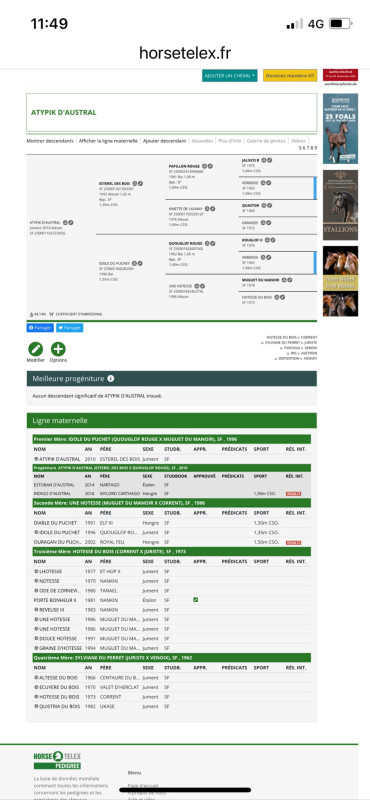Expand ALTESSE DU BOIS row marker
Image resolution: width=370 pixels, height=800 pixels.
coord(36,678)
